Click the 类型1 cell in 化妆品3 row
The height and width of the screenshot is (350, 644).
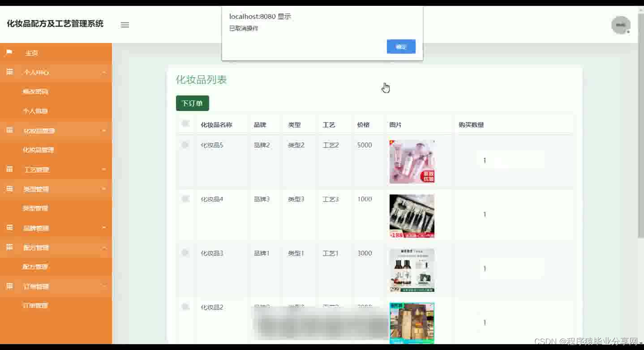296,253
